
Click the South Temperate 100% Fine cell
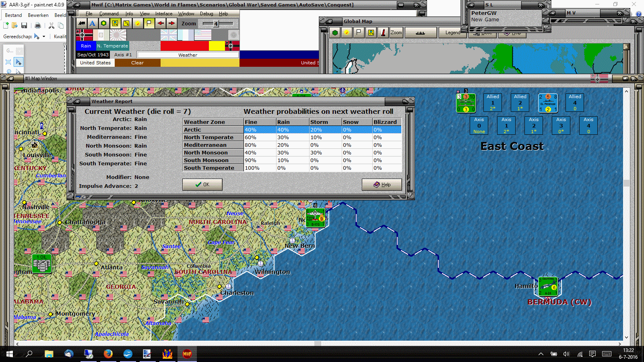tap(260, 168)
